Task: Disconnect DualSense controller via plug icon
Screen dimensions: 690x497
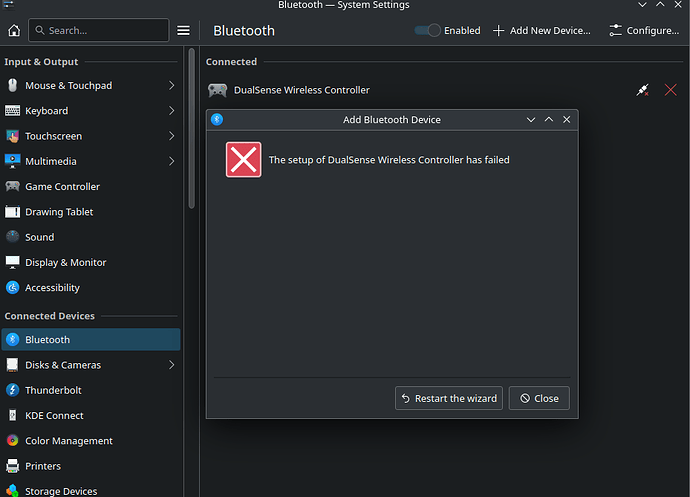Action: coord(642,90)
